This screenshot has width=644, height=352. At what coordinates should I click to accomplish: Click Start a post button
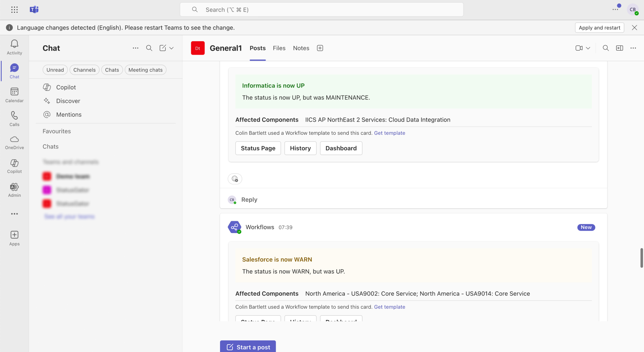[x=248, y=347]
